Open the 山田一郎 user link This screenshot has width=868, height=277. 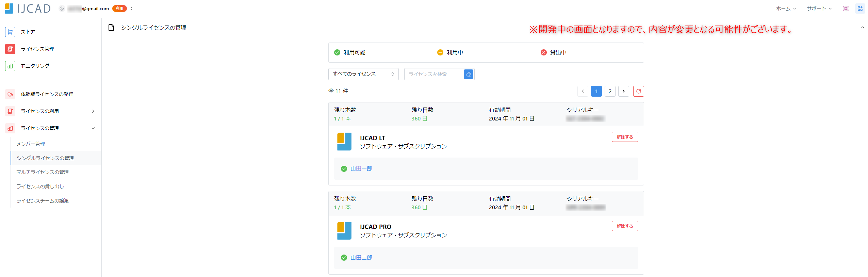point(361,169)
